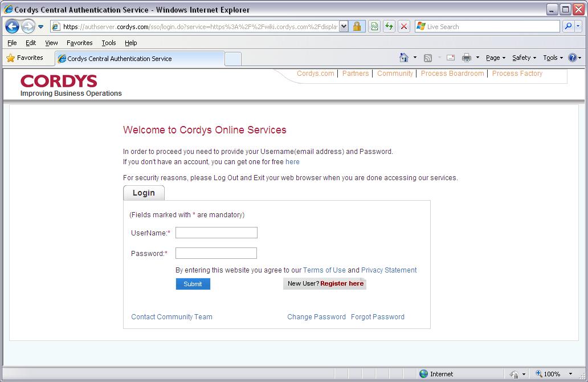Open Contact Community Team link
Image resolution: width=588 pixels, height=382 pixels.
171,316
